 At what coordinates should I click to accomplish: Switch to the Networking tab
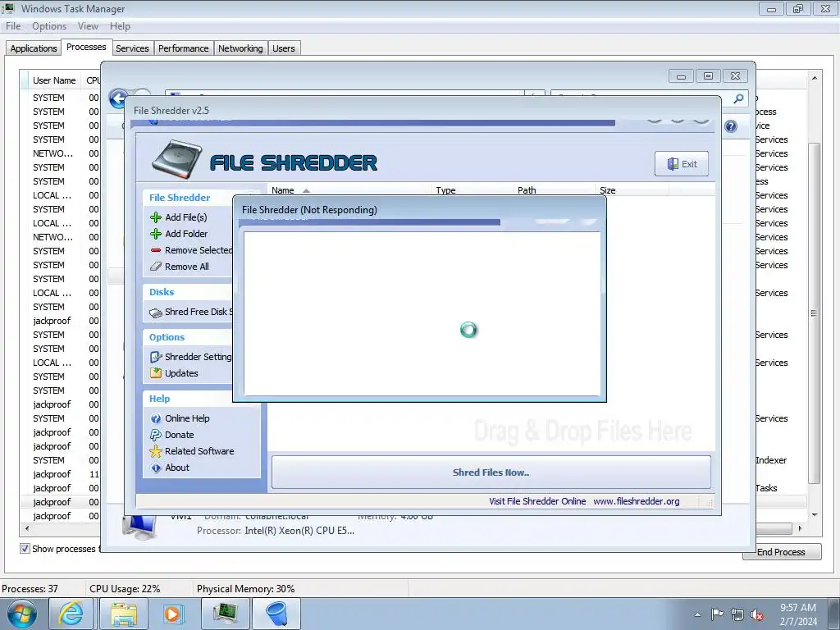pyautogui.click(x=240, y=48)
